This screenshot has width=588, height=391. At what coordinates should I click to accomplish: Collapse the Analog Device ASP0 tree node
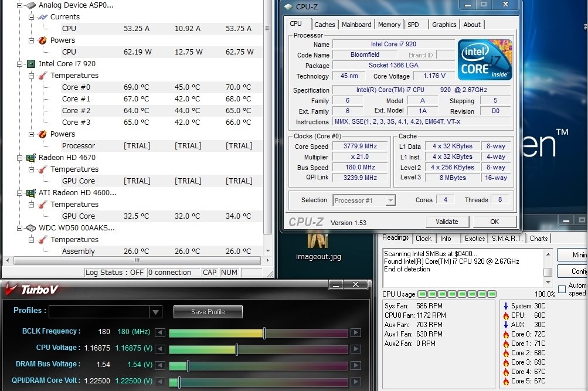click(x=19, y=5)
